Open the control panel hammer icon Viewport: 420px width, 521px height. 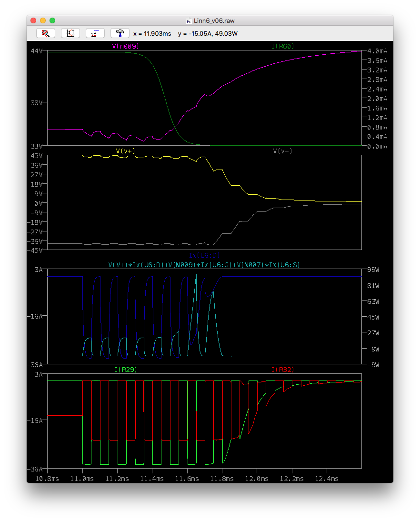[120, 33]
